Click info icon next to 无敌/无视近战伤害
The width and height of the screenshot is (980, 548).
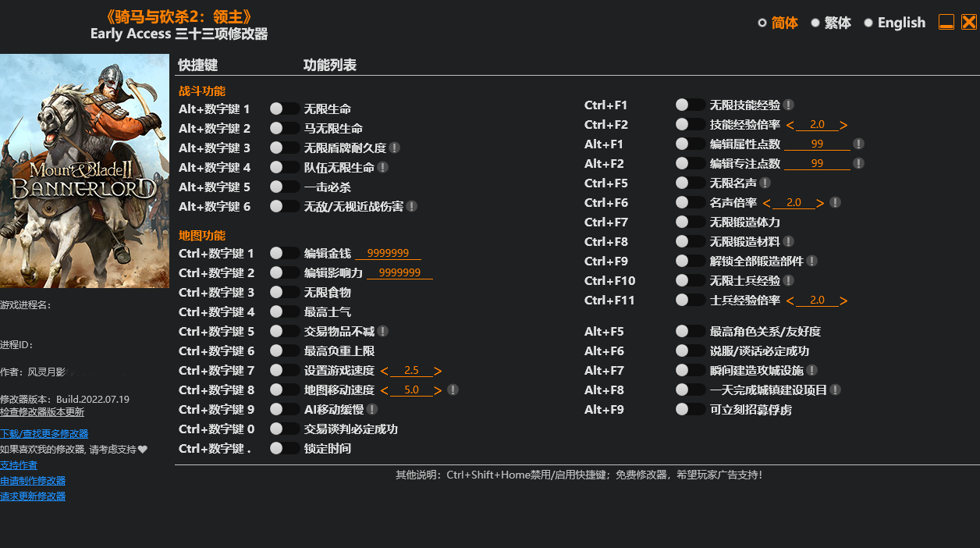pyautogui.click(x=412, y=206)
